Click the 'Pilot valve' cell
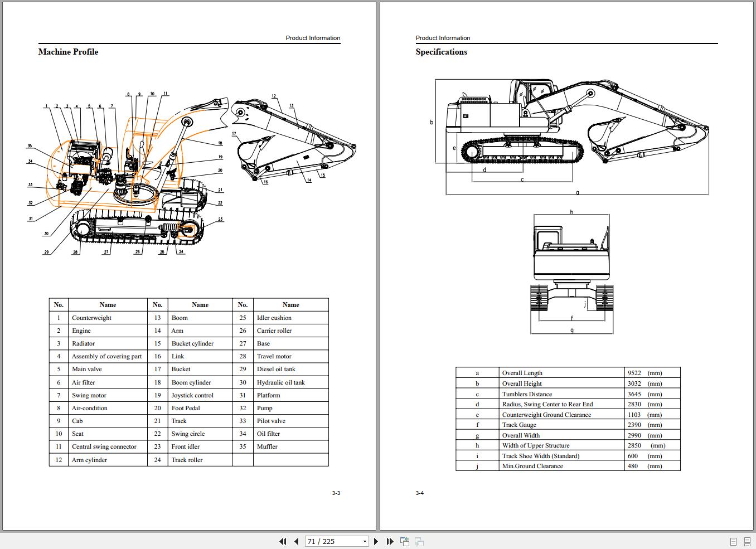The image size is (756, 549). click(290, 421)
